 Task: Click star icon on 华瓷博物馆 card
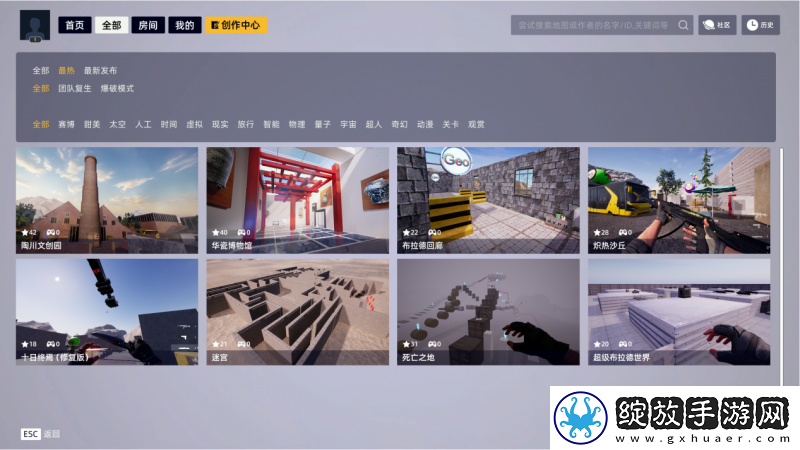216,233
